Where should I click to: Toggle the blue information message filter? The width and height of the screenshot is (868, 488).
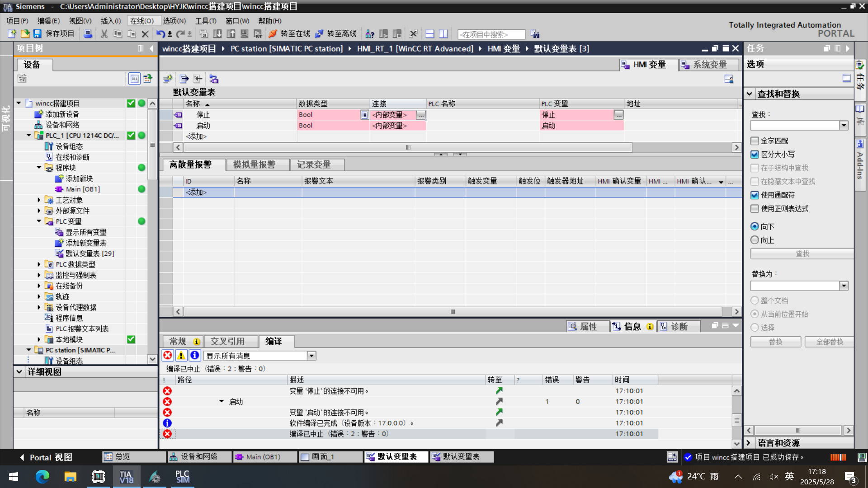point(195,356)
